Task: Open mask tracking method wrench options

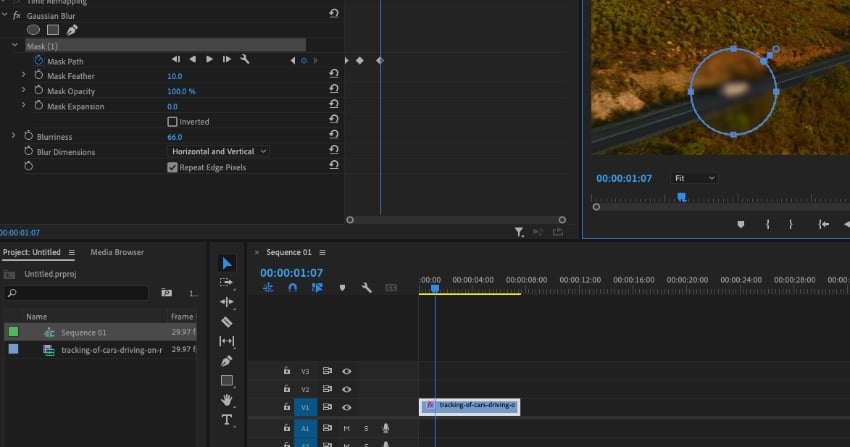Action: pos(244,59)
